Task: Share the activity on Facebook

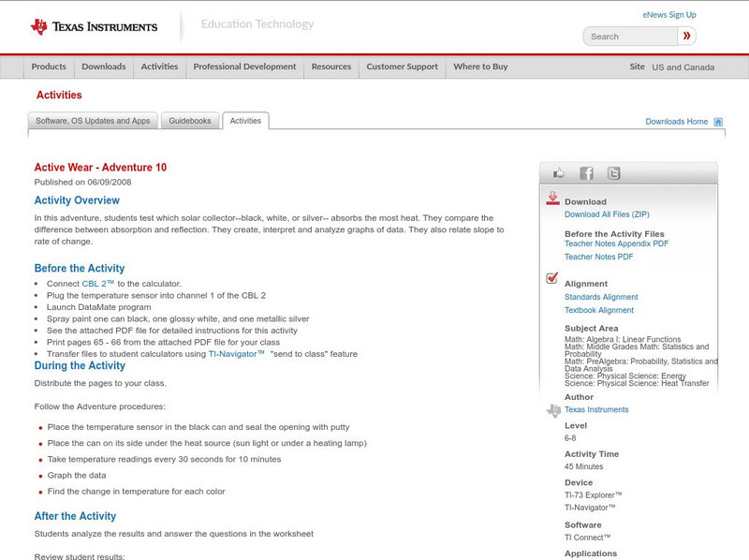Action: coord(586,172)
